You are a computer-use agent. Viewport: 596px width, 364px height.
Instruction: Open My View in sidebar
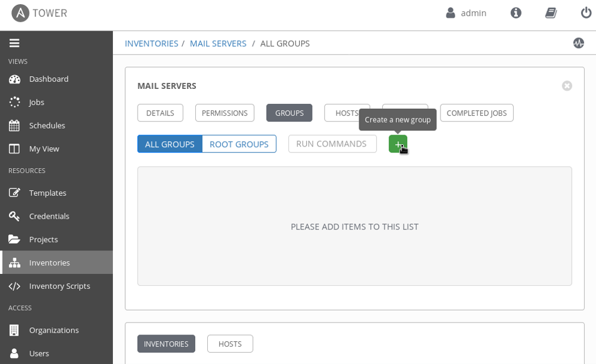click(56, 148)
